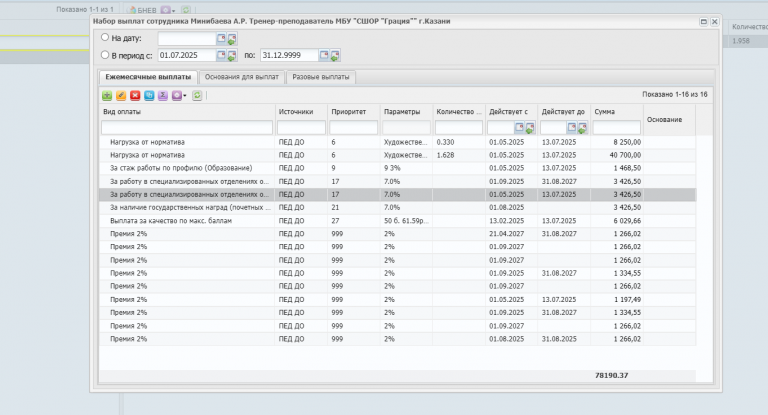This screenshot has height=415, width=768.
Task: Click parameter cell '50 б. 61.59р...'
Action: (406, 221)
